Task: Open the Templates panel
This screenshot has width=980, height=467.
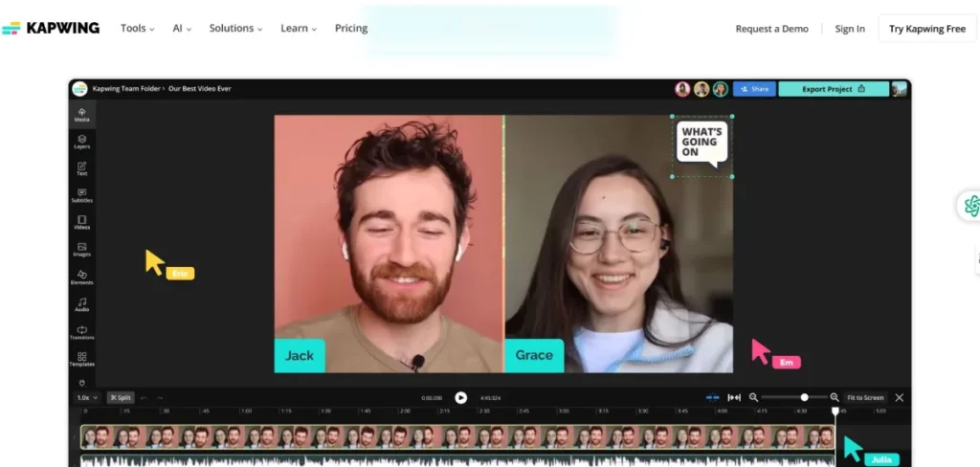Action: tap(82, 359)
